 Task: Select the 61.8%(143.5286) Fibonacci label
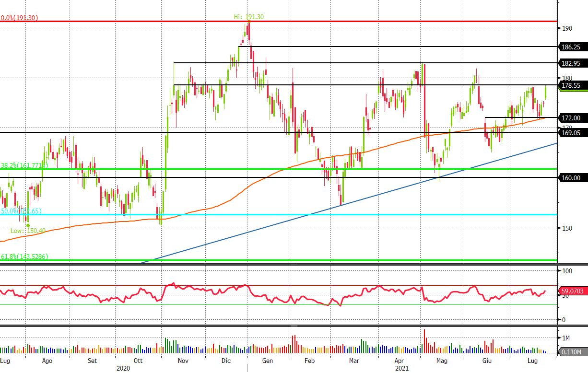pyautogui.click(x=24, y=257)
